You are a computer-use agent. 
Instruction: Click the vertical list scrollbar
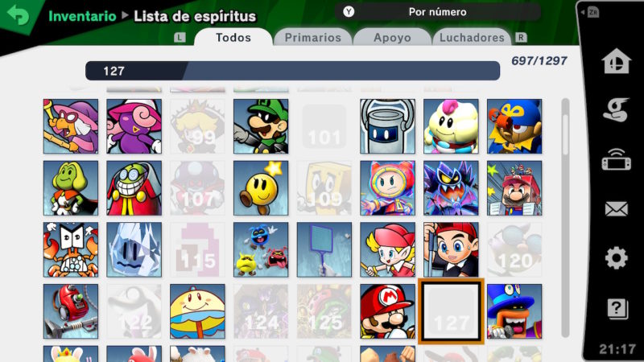(566, 217)
